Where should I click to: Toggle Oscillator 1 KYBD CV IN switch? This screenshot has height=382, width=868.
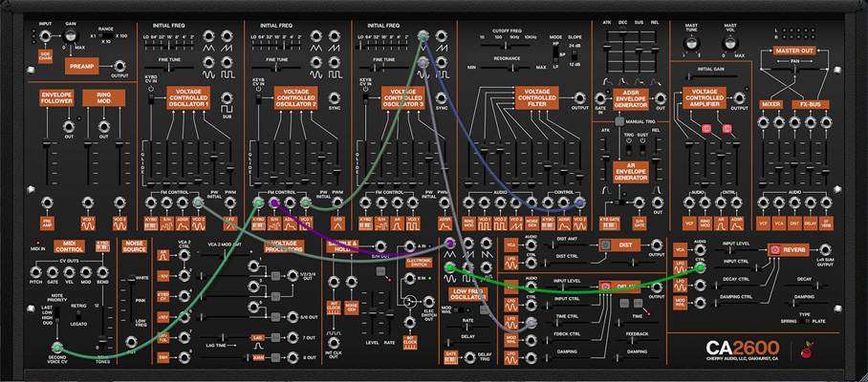pos(151,99)
